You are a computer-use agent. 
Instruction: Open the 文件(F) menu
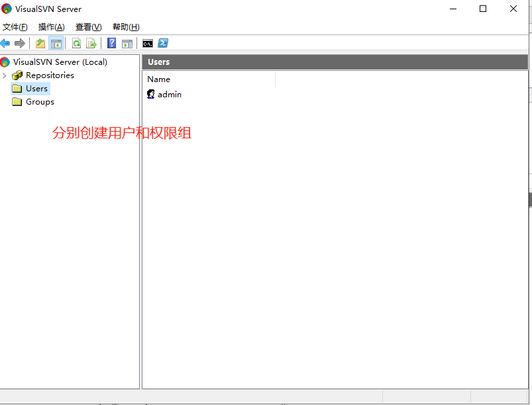[15, 27]
